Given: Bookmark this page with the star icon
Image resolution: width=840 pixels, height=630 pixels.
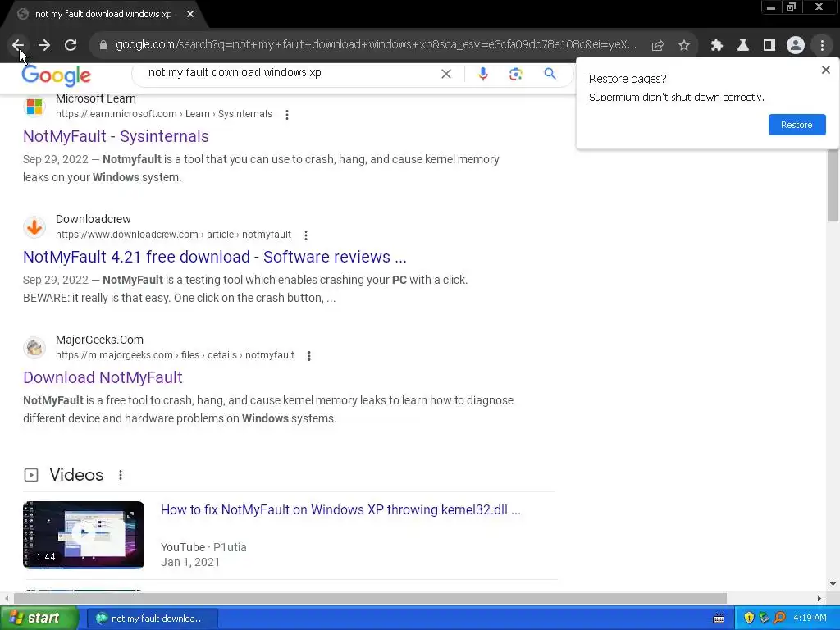Looking at the screenshot, I should [684, 46].
